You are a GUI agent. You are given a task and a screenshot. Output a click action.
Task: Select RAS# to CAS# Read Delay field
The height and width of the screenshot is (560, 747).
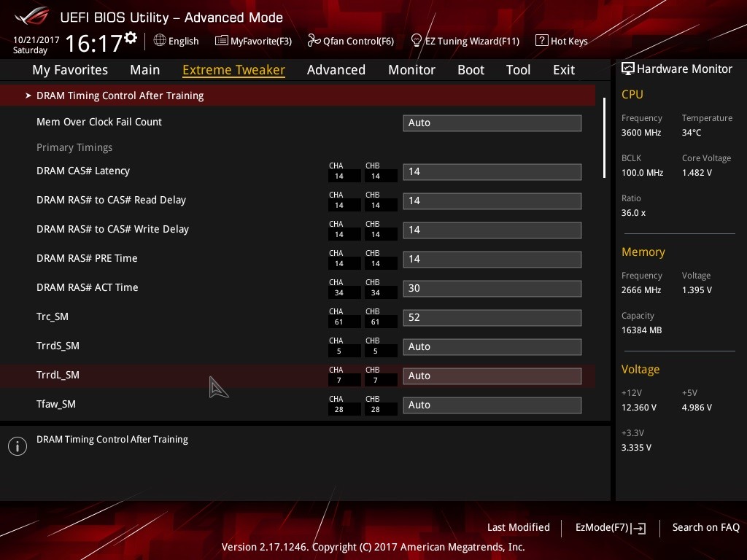(492, 201)
